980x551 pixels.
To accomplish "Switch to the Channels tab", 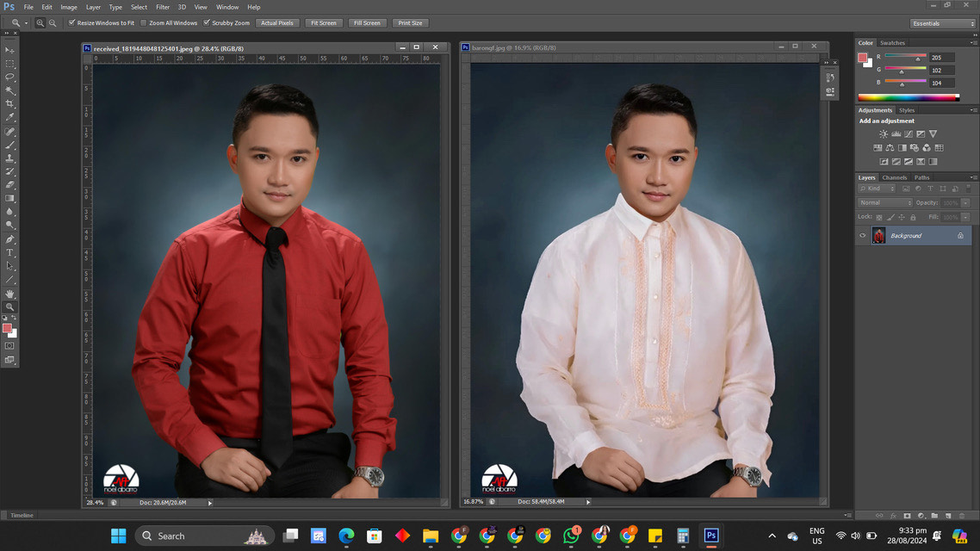I will (x=895, y=177).
